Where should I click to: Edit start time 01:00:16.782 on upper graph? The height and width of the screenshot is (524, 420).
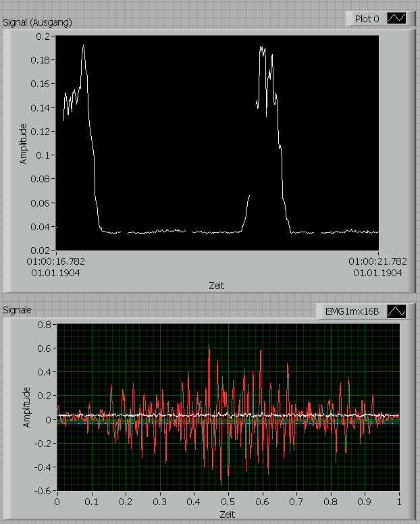(x=56, y=261)
